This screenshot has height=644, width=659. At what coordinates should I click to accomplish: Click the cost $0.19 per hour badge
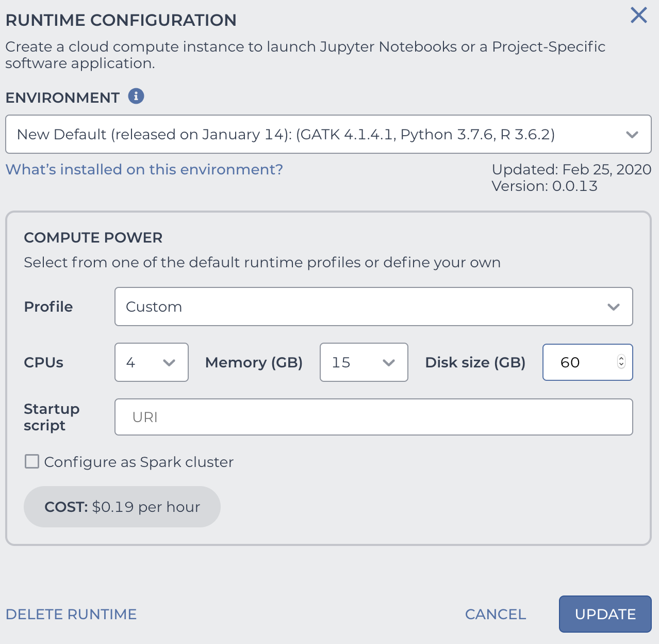click(122, 507)
